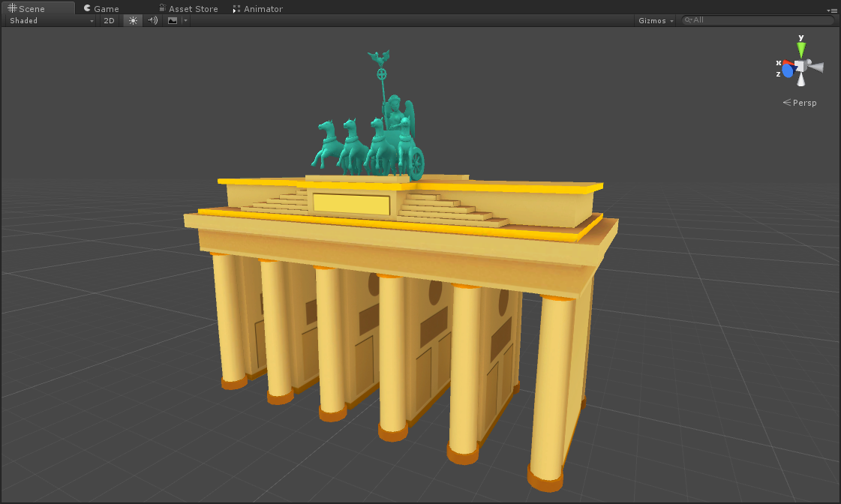The width and height of the screenshot is (841, 504).
Task: Click the gizmo center cube
Action: 800,66
